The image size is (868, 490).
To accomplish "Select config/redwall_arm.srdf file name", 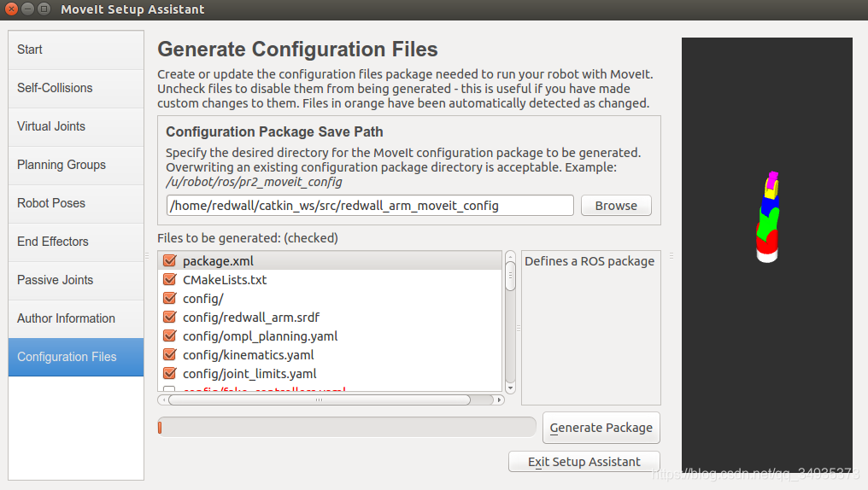I will pos(251,318).
